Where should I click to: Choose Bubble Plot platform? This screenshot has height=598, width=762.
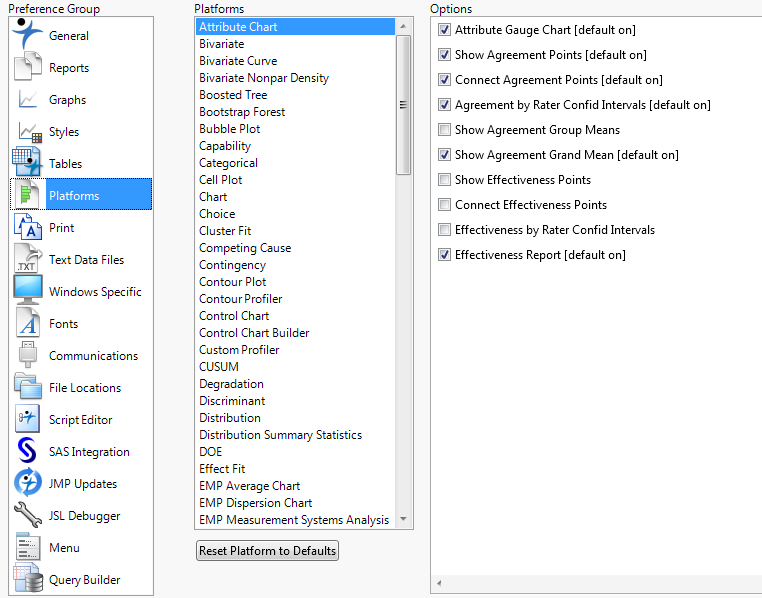(295, 129)
